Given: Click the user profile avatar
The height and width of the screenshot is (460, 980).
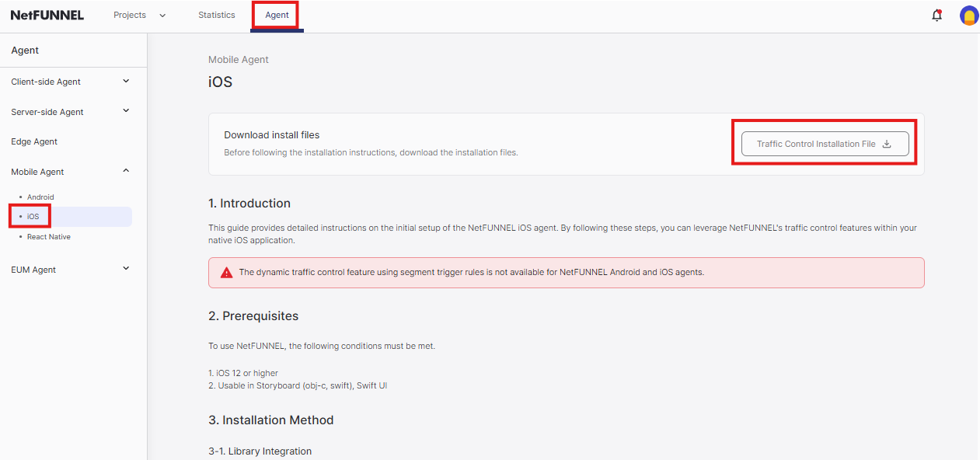Looking at the screenshot, I should coord(968,15).
